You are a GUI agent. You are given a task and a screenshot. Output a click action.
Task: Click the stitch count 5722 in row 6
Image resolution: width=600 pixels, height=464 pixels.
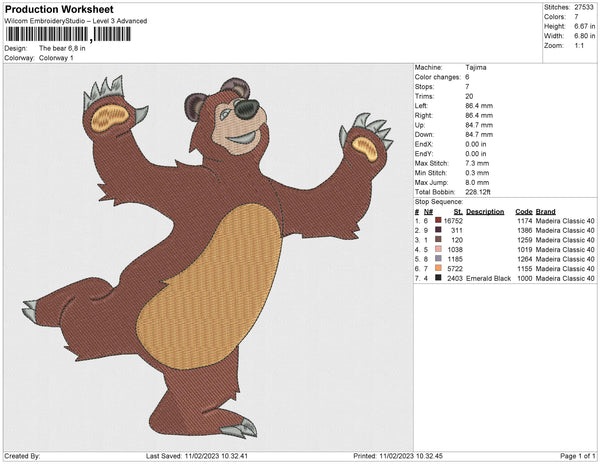coord(455,269)
